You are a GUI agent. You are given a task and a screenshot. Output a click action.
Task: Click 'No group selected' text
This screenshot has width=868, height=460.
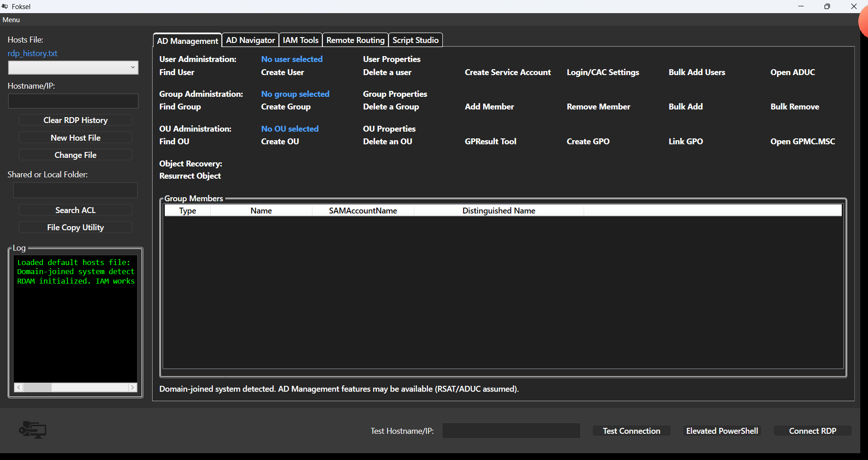pyautogui.click(x=295, y=94)
